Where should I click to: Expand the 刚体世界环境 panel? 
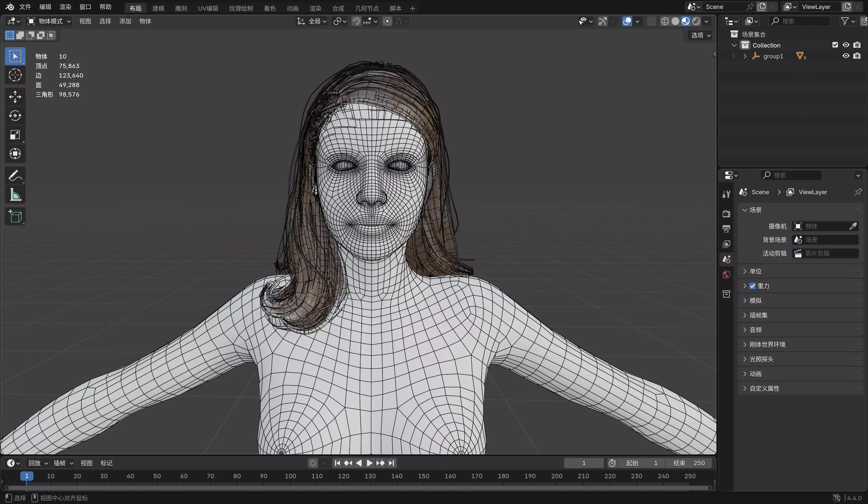[x=800, y=344]
